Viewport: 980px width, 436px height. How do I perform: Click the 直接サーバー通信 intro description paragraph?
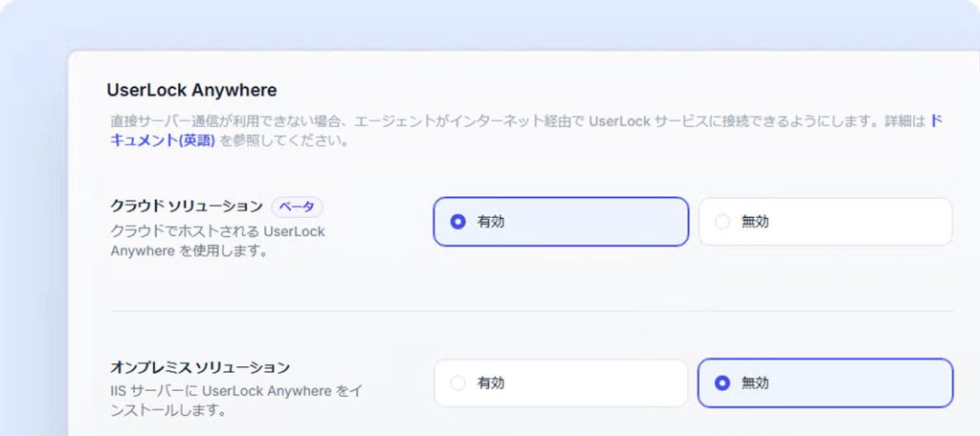click(x=526, y=131)
